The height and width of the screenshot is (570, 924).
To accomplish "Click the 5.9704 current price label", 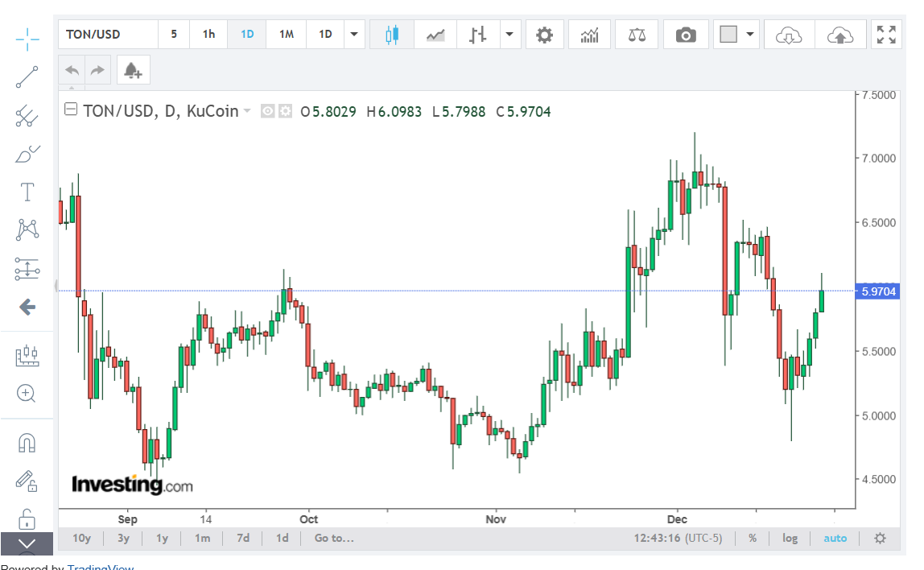I will 877,291.
